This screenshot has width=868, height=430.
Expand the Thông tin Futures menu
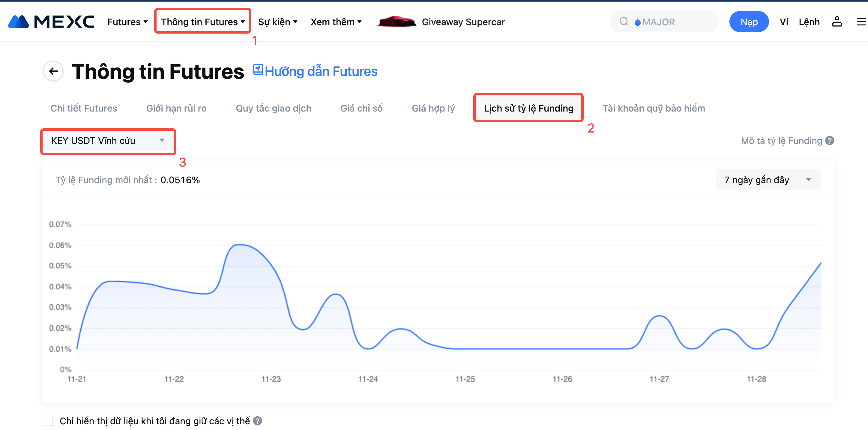pos(202,22)
